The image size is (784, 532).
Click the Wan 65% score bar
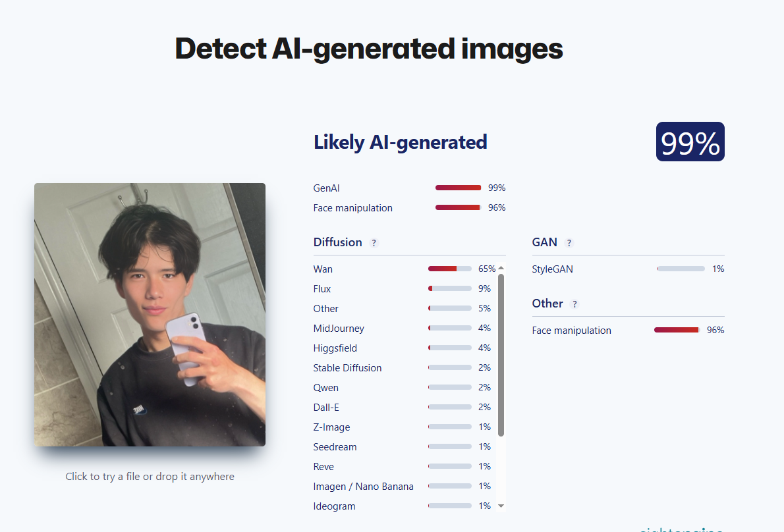coord(449,269)
